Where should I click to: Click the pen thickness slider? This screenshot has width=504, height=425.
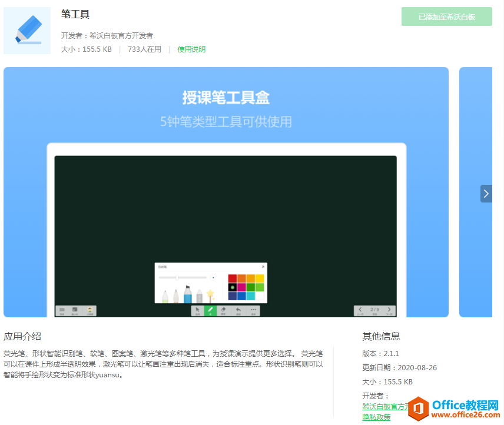[183, 277]
